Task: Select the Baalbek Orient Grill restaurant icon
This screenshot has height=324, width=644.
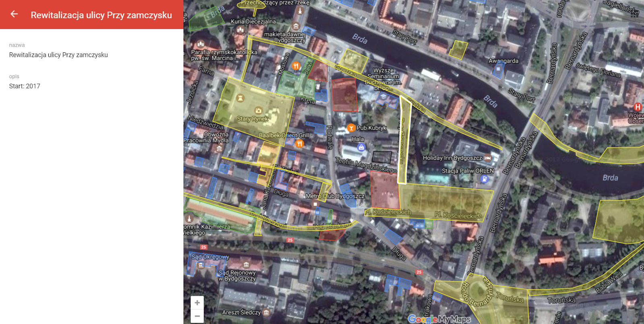Action: click(x=299, y=143)
